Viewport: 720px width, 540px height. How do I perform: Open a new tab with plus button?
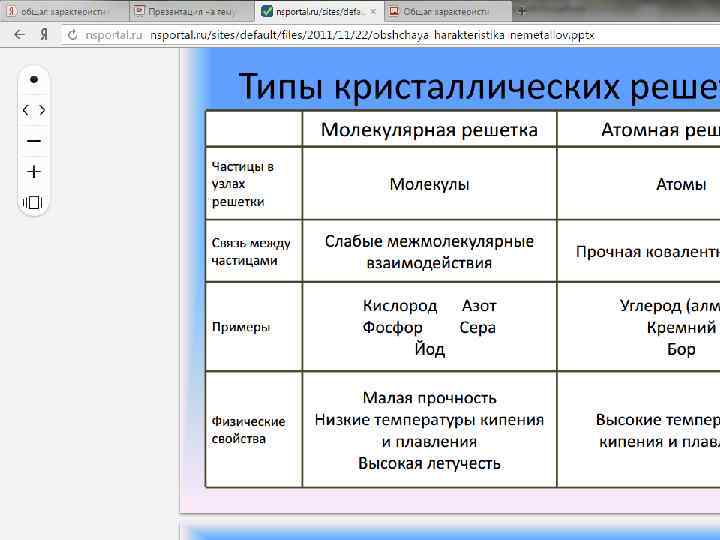(x=522, y=11)
